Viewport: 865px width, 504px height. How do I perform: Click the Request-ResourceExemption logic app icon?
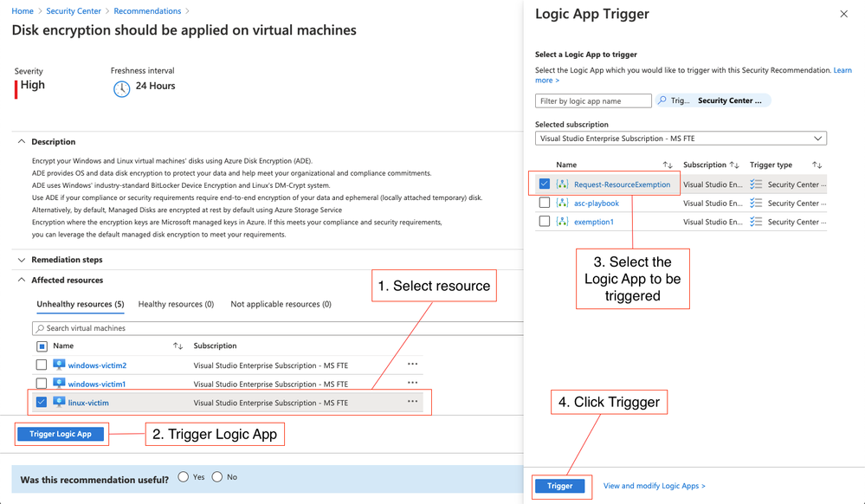pos(562,184)
